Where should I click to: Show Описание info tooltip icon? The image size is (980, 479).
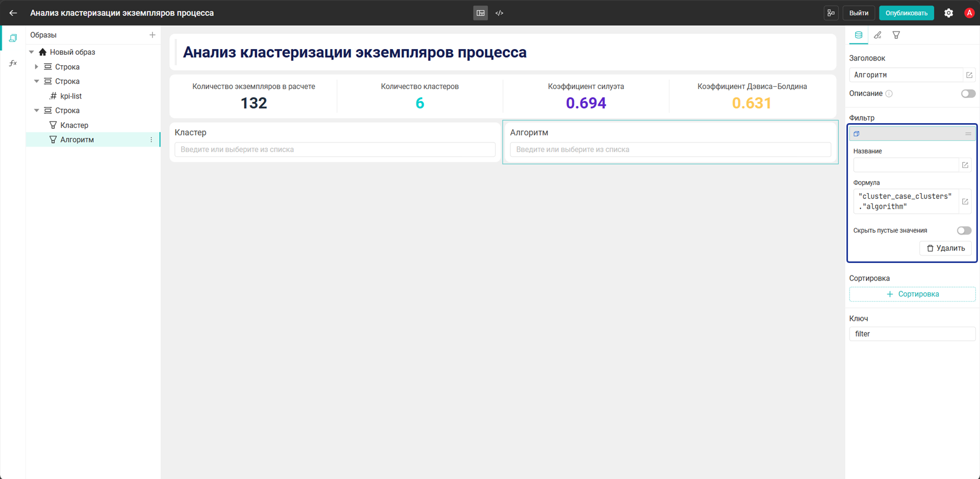(889, 94)
